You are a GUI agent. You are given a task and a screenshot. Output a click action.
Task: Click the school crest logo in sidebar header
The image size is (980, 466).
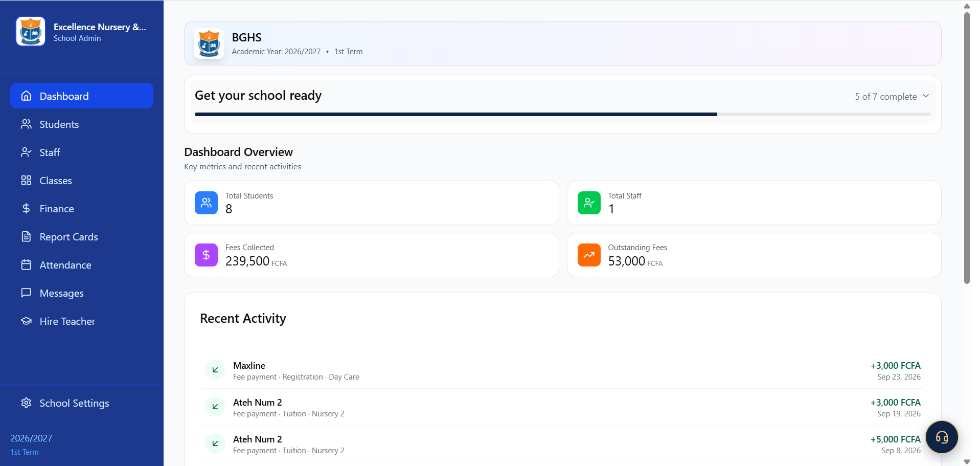[x=31, y=31]
